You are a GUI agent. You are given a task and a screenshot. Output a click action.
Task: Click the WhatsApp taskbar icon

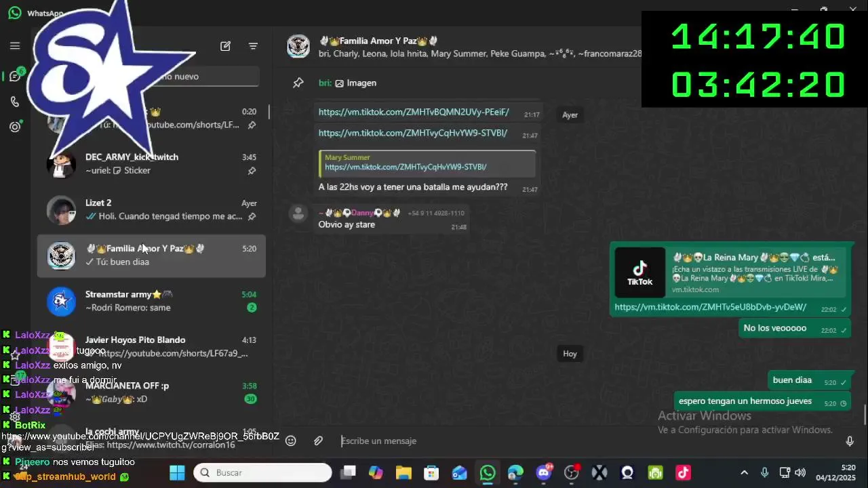pos(488,472)
